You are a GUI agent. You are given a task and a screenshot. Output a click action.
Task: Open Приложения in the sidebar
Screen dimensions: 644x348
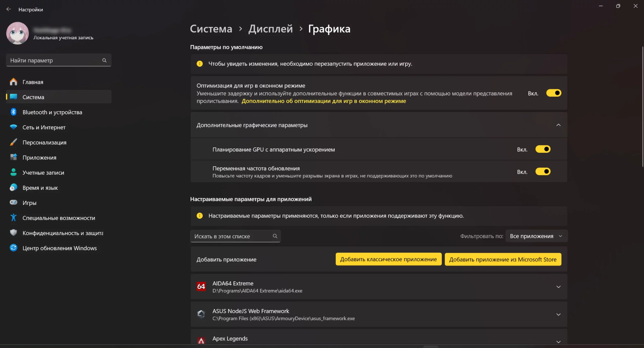tap(39, 158)
